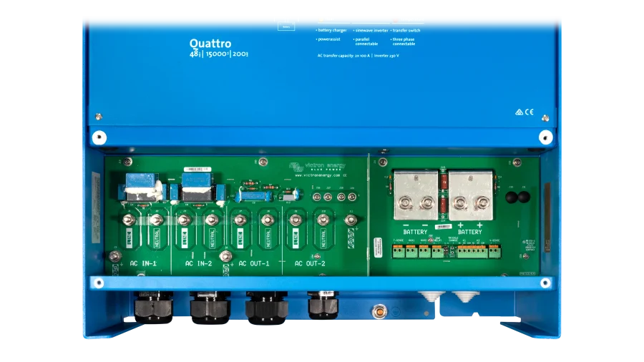
Task: Click the NEUTRAL terminal stud of AC IN-2
Action: pyautogui.click(x=212, y=220)
